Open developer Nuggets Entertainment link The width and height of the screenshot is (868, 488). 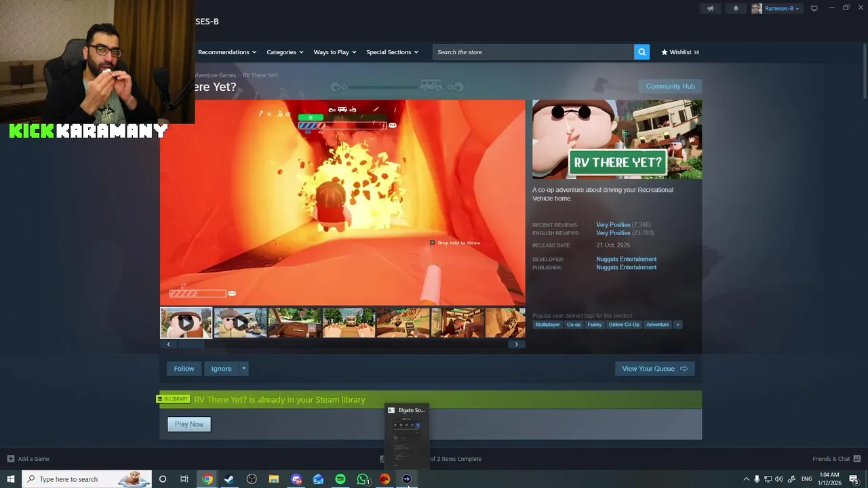(x=626, y=259)
